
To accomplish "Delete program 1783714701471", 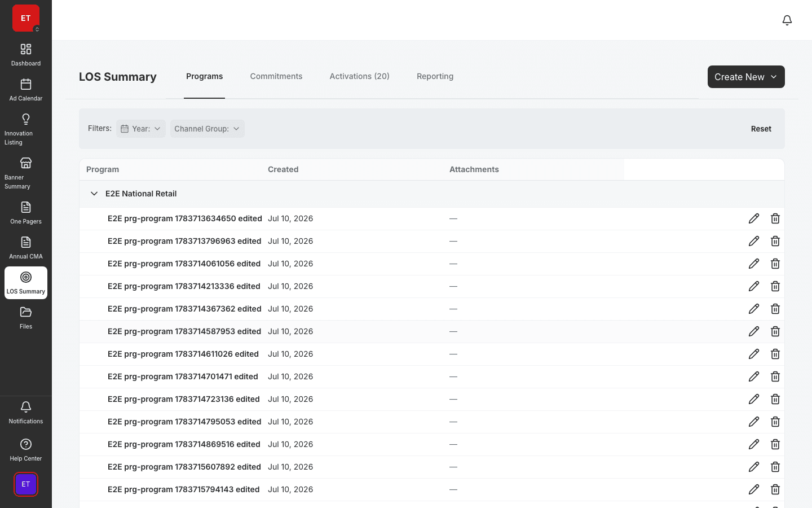I will click(x=775, y=376).
